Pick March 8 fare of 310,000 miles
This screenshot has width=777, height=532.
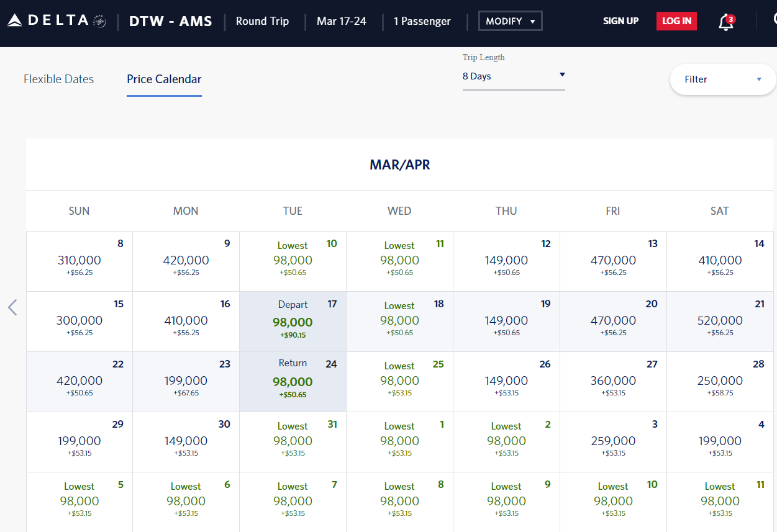80,261
